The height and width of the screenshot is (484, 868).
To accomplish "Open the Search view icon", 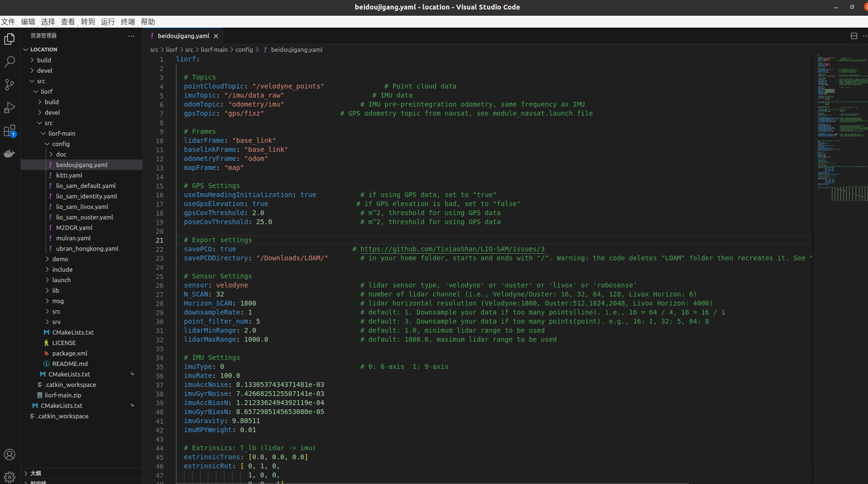I will [x=10, y=62].
